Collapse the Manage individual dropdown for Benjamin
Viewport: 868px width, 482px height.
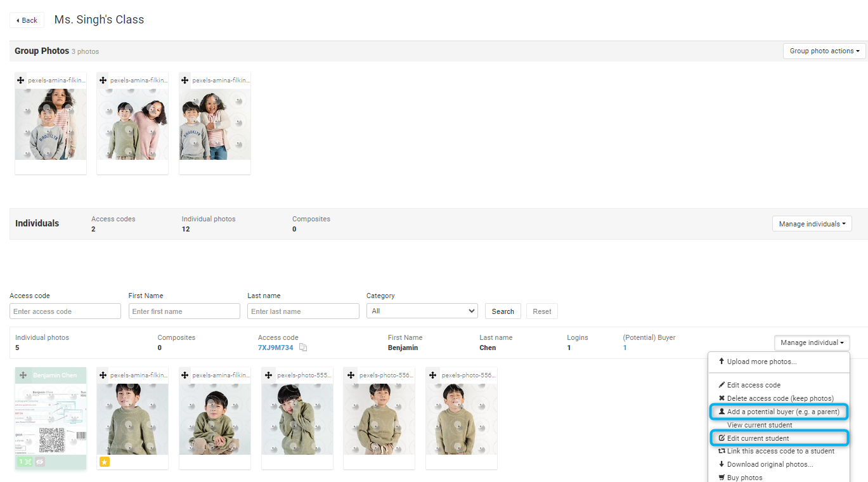tap(812, 342)
